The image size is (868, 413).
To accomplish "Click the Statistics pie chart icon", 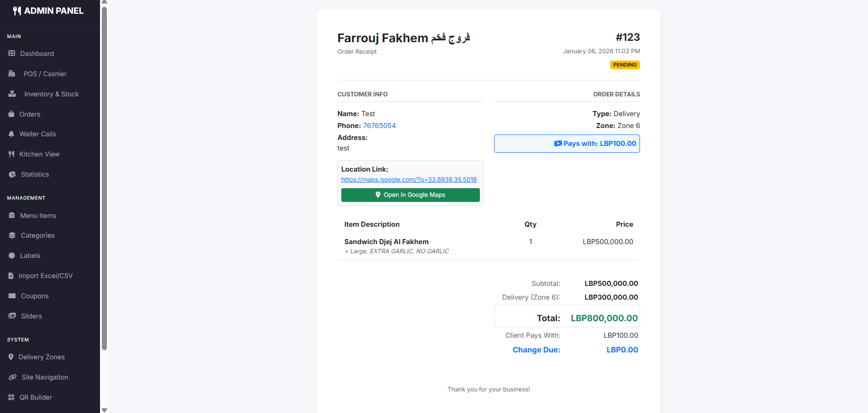I will tap(12, 174).
